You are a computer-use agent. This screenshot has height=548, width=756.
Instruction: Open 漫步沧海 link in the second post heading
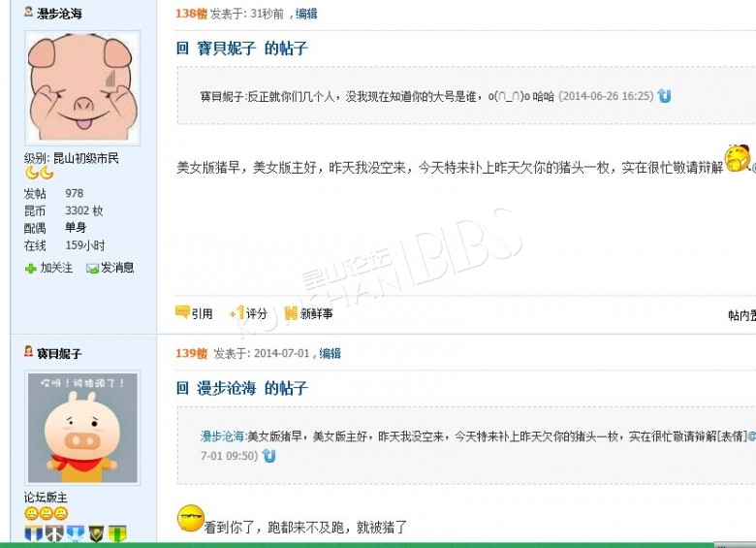coord(226,388)
